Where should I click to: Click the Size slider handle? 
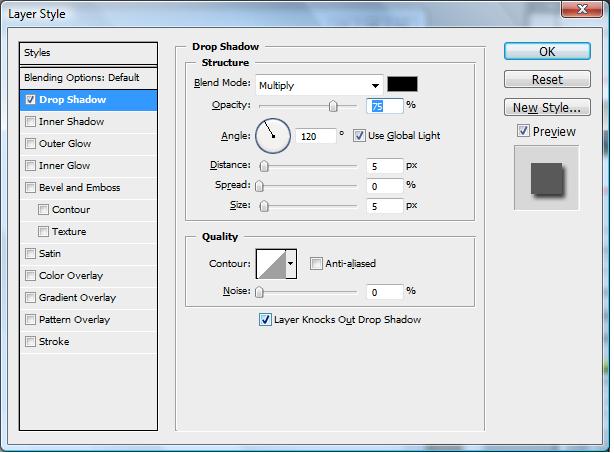tap(264, 206)
